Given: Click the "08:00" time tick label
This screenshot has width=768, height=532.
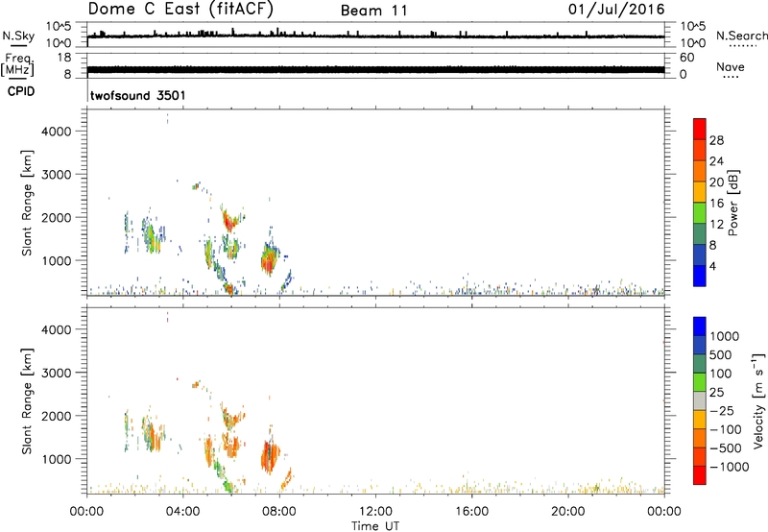Looking at the screenshot, I should pyautogui.click(x=279, y=512).
